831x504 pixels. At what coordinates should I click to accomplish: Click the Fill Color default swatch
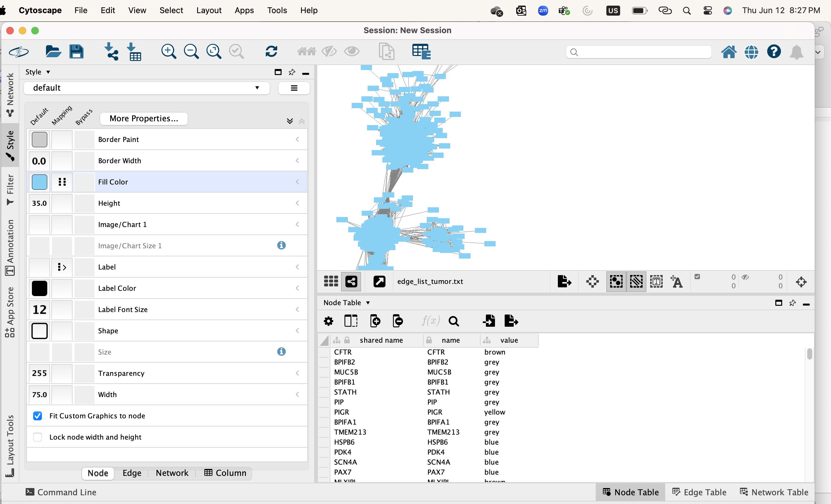(x=39, y=182)
